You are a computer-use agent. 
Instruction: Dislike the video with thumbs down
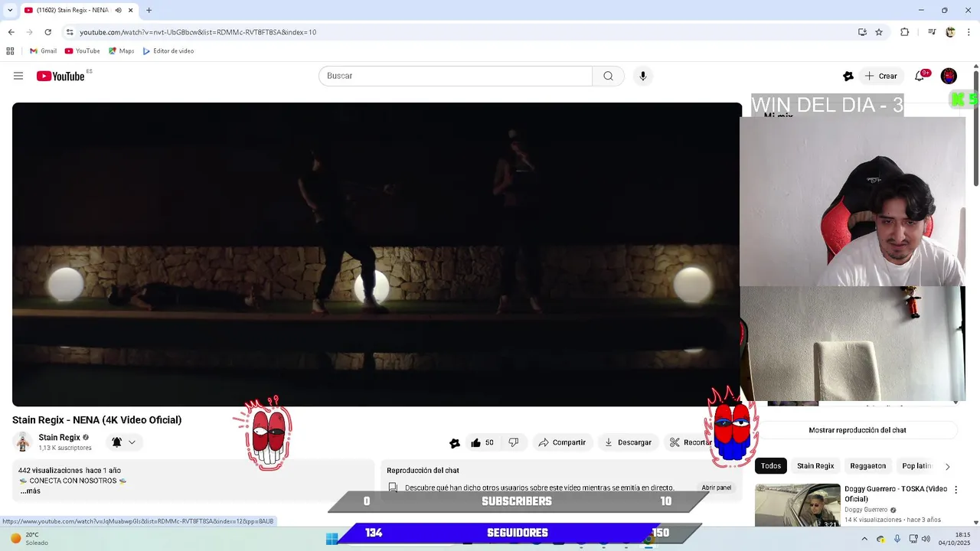pyautogui.click(x=514, y=442)
